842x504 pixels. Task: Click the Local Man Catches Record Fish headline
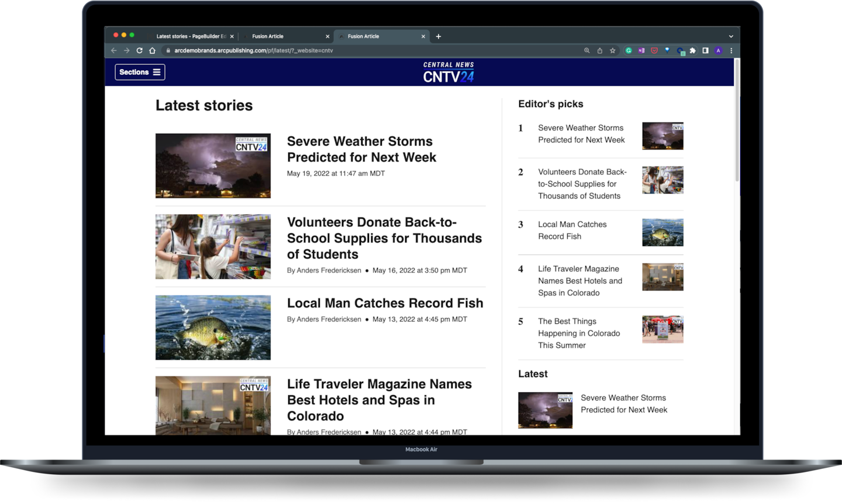click(x=385, y=303)
